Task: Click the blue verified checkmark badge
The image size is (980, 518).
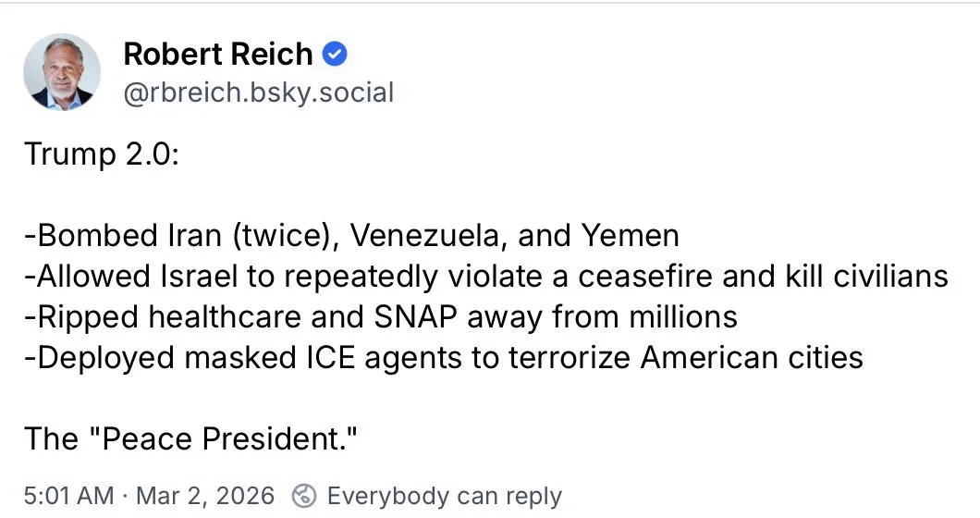Action: pos(335,55)
